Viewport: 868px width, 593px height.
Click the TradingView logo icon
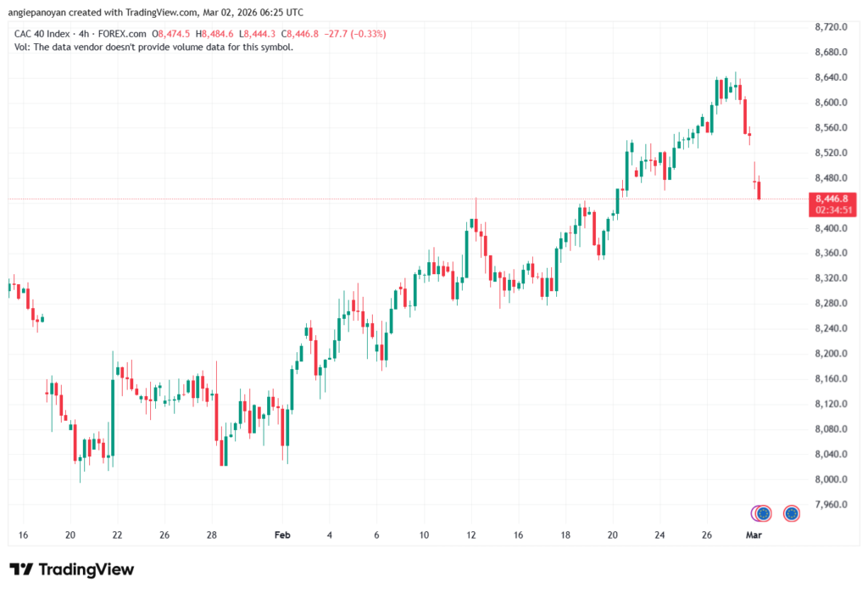[21, 569]
